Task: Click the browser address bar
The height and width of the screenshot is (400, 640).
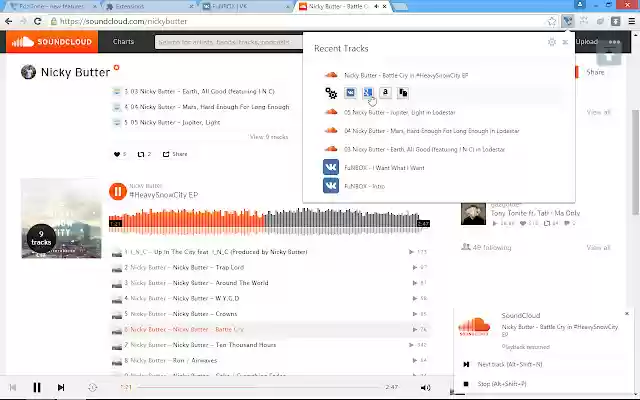Action: click(302, 21)
